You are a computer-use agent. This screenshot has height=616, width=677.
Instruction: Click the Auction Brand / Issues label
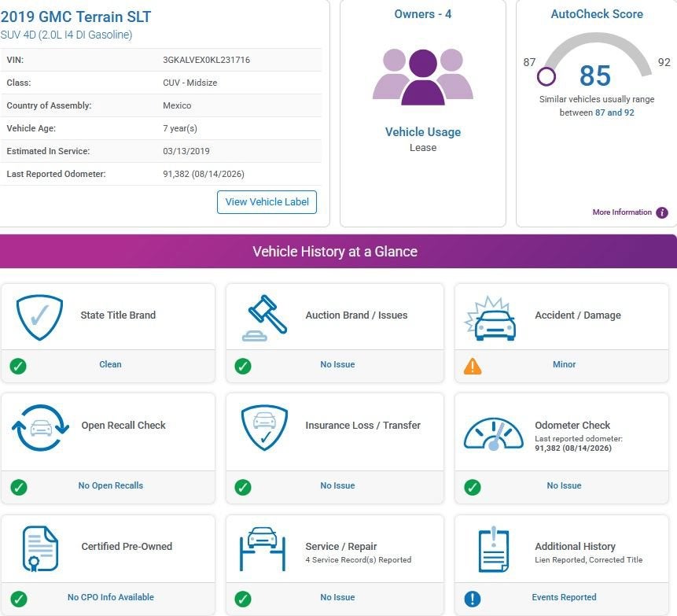click(x=356, y=315)
